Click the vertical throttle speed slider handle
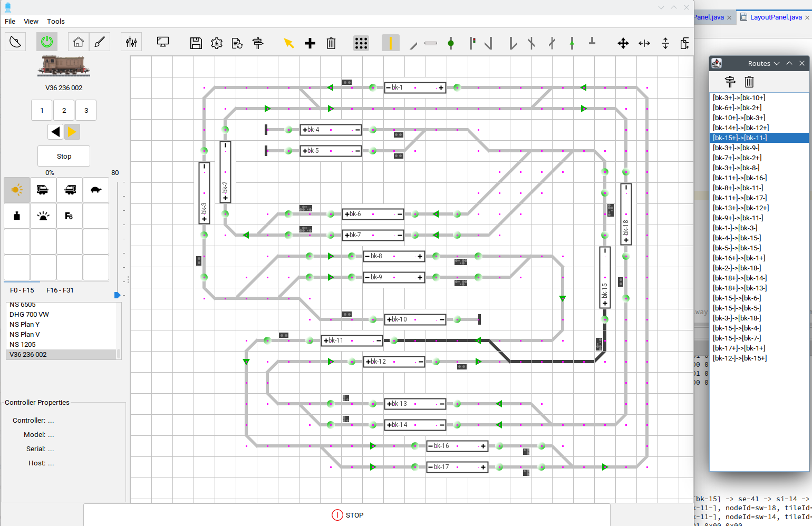This screenshot has width=812, height=526. coord(117,295)
